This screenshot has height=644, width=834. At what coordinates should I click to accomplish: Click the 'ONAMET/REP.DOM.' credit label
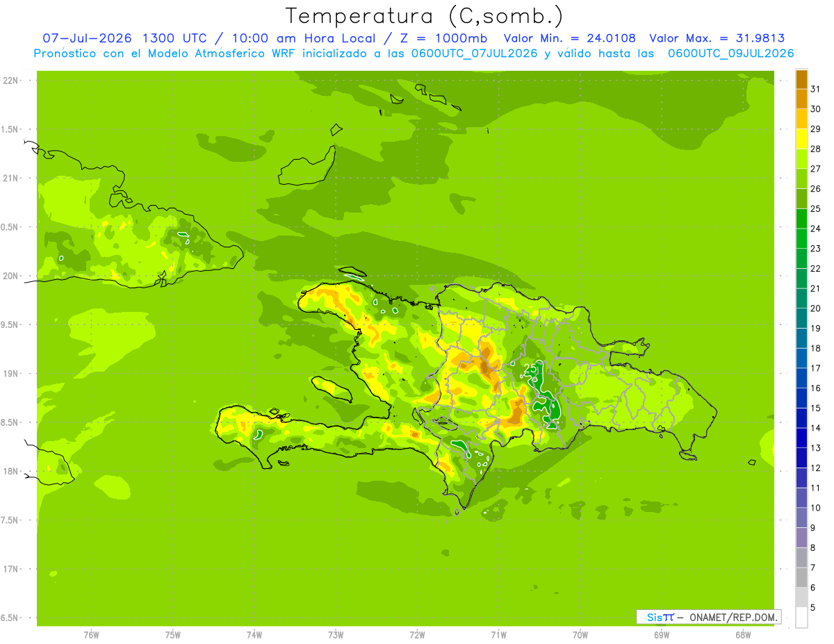[x=733, y=617]
